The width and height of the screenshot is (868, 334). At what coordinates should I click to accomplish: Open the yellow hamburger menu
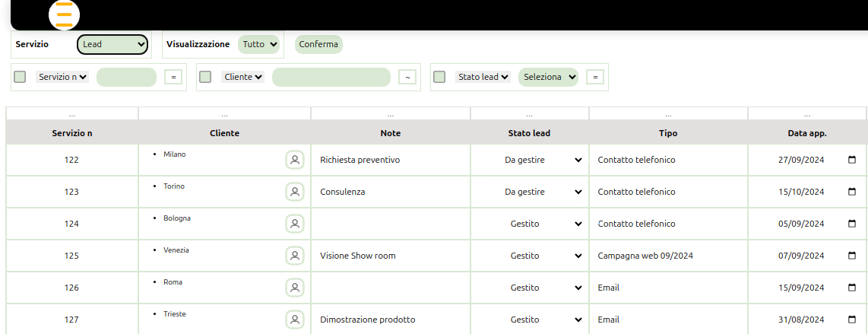pyautogui.click(x=65, y=14)
